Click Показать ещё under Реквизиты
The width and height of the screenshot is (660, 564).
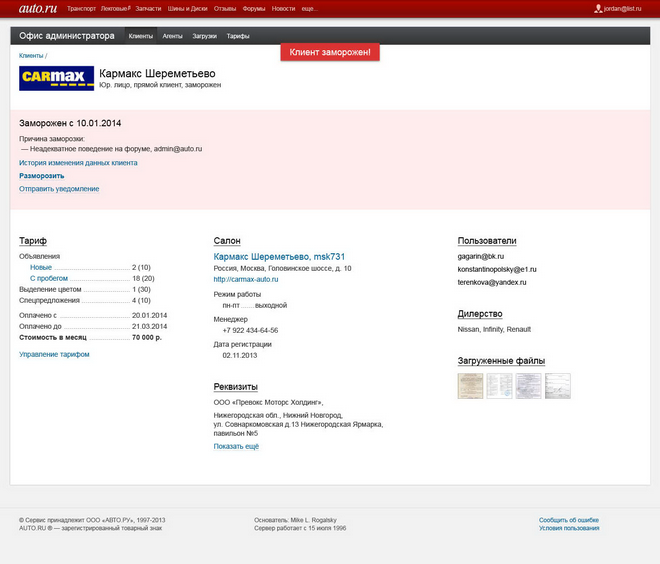tap(236, 447)
